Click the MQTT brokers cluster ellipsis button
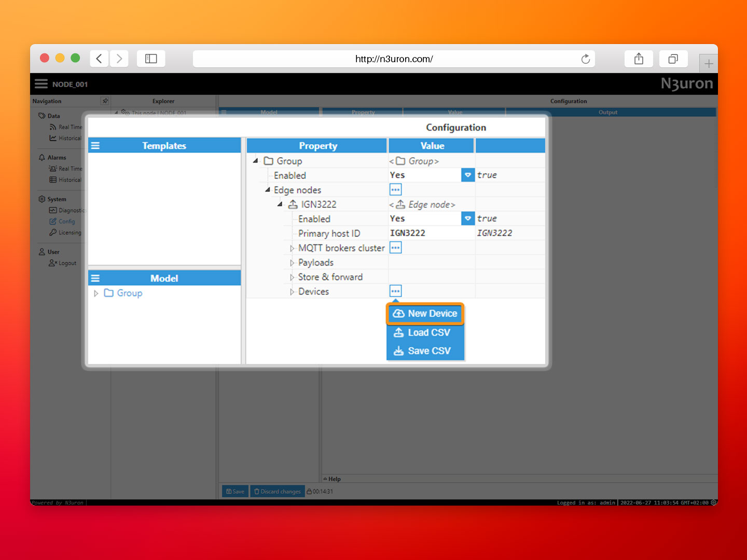 [x=395, y=248]
